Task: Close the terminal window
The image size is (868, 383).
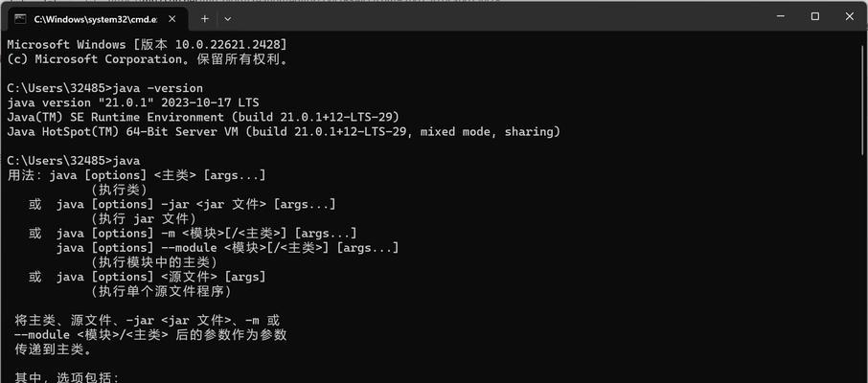Action: 849,16
